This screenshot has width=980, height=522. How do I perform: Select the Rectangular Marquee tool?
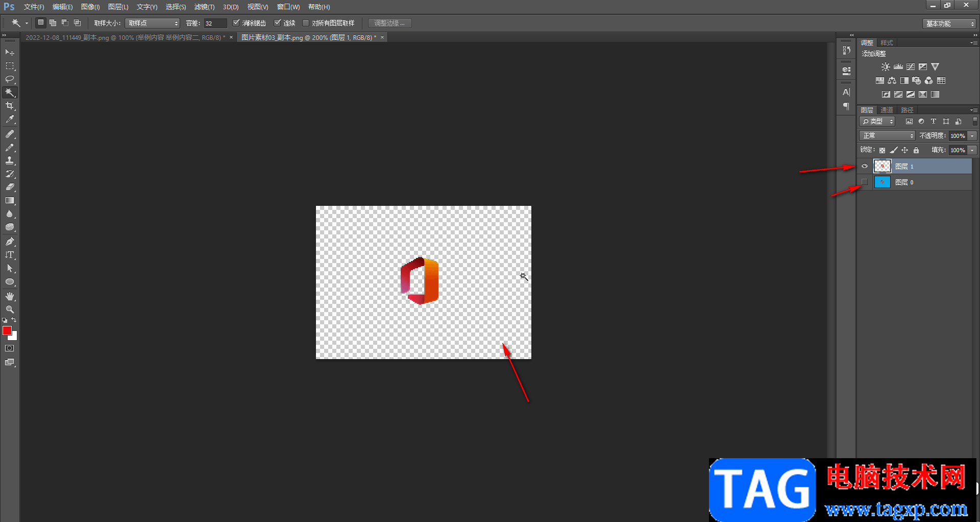click(x=10, y=66)
